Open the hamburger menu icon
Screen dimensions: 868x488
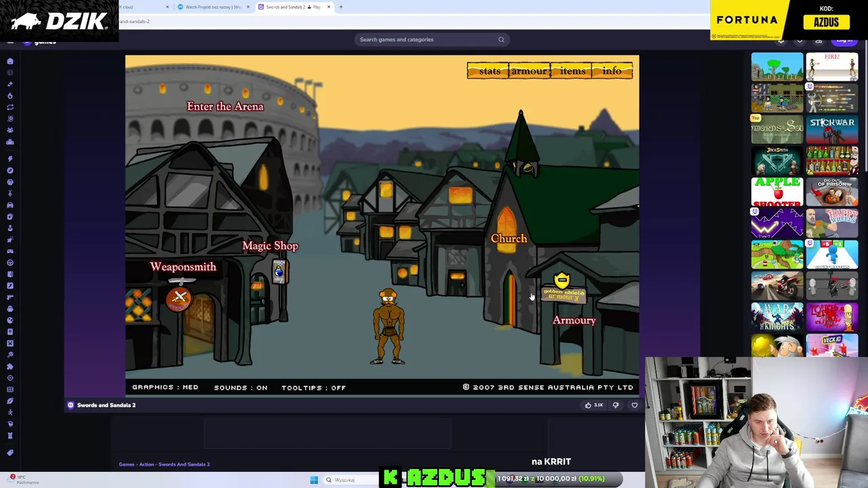click(10, 42)
